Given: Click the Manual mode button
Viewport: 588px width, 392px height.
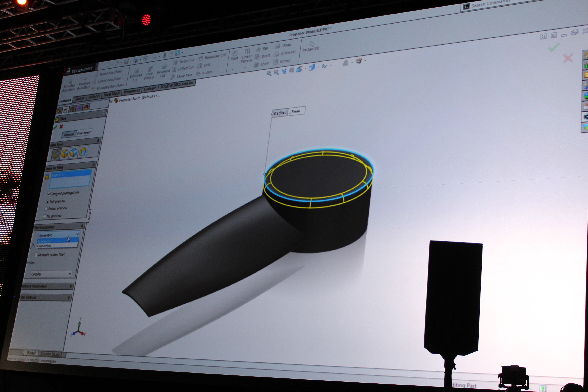Looking at the screenshot, I should click(x=69, y=134).
